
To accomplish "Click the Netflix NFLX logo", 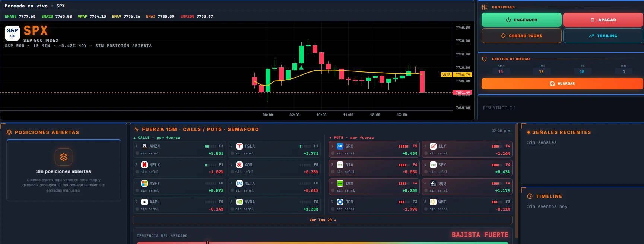I will tap(145, 165).
